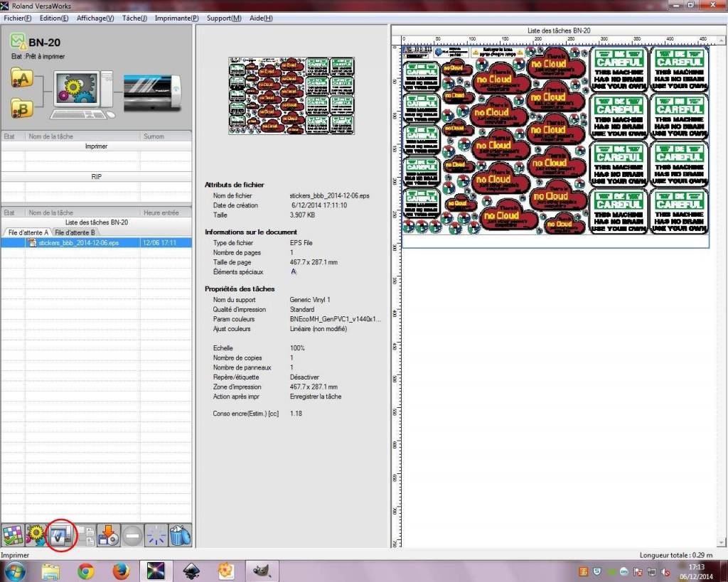Viewport: 728px width, 582px height.
Task: Click the color grid icon in bottom toolbar
Action: coord(12,535)
